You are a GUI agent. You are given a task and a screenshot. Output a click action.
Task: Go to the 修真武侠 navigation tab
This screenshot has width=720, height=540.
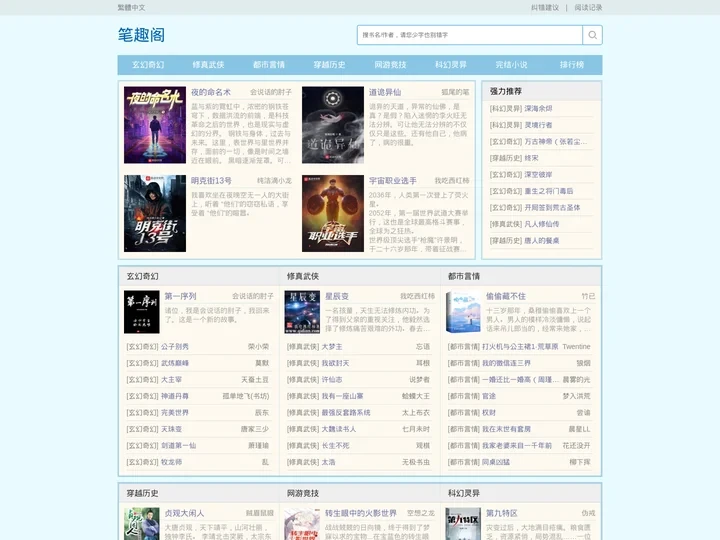tap(208, 65)
